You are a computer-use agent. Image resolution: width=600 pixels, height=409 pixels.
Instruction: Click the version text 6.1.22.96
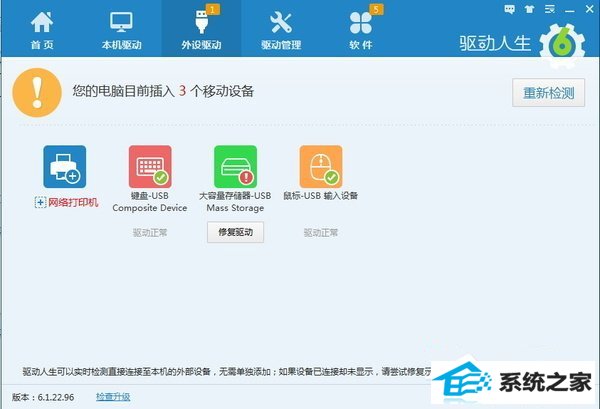tap(56, 397)
